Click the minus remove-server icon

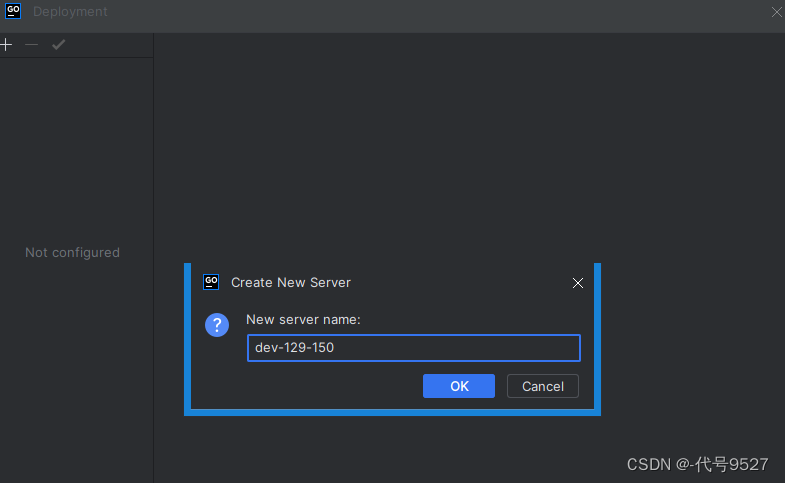(32, 45)
